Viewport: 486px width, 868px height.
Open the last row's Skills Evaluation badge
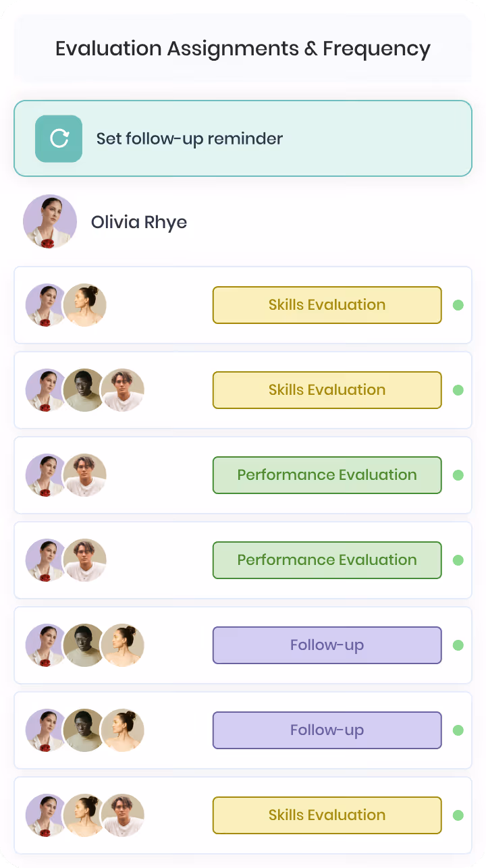tap(327, 815)
